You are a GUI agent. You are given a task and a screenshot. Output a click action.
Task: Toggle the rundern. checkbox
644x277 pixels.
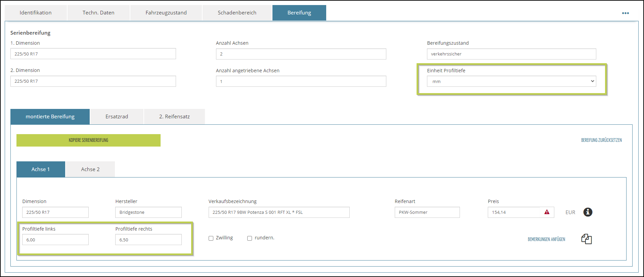click(250, 238)
